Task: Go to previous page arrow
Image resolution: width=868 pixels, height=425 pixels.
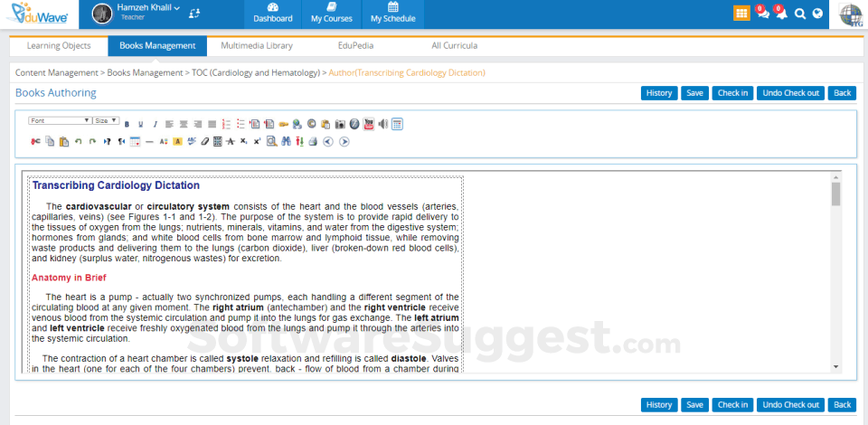Action: point(327,142)
